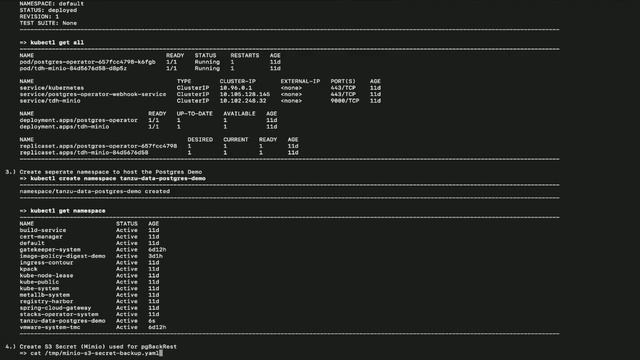This screenshot has width=640, height=360.
Task: Select the registry-harbor namespace name
Action: [x=47, y=302]
